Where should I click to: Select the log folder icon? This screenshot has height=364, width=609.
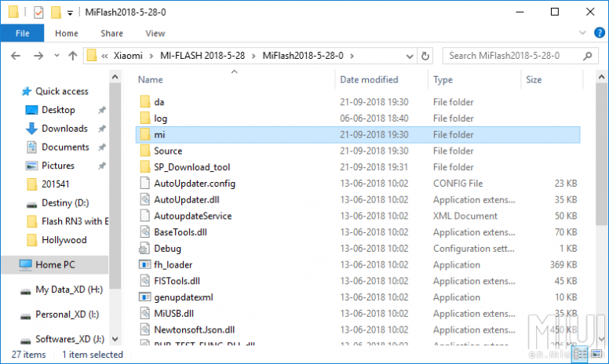[145, 118]
